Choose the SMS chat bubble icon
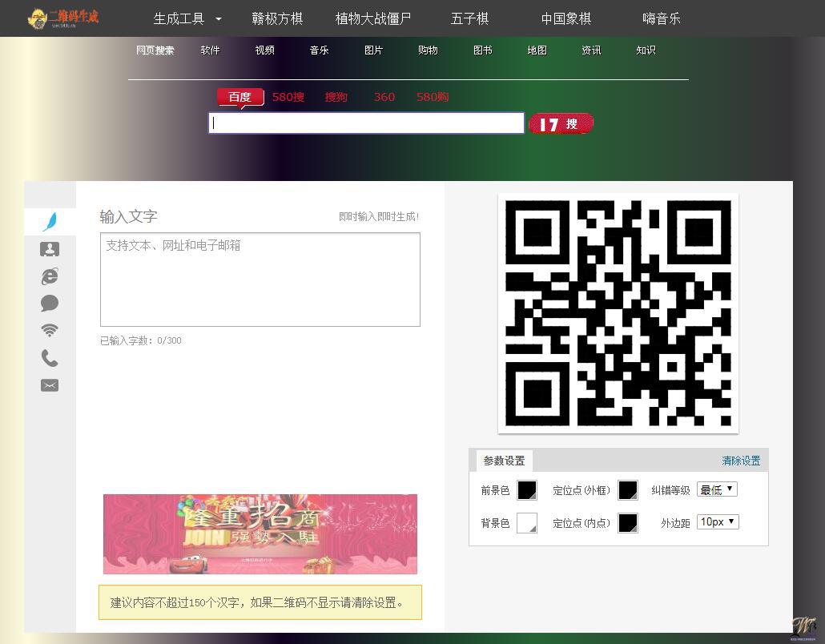The image size is (825, 644). coord(50,304)
